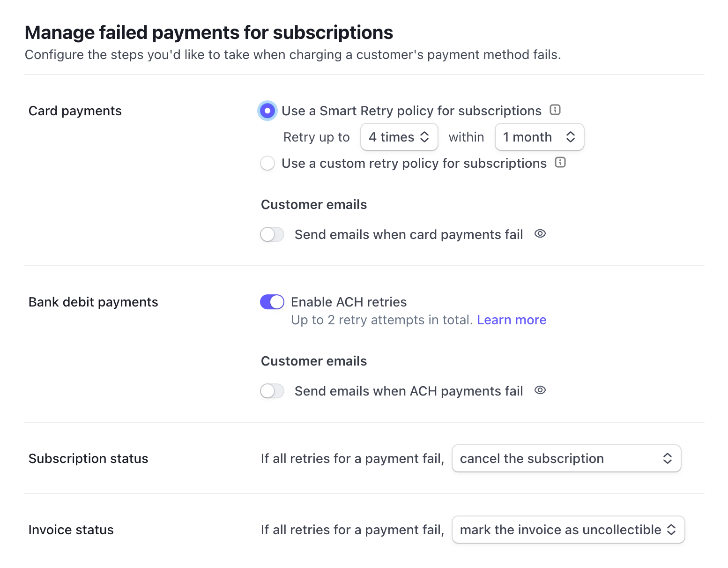Click the info icon beside Smart Retry policy
This screenshot has height=568, width=728.
click(x=555, y=110)
